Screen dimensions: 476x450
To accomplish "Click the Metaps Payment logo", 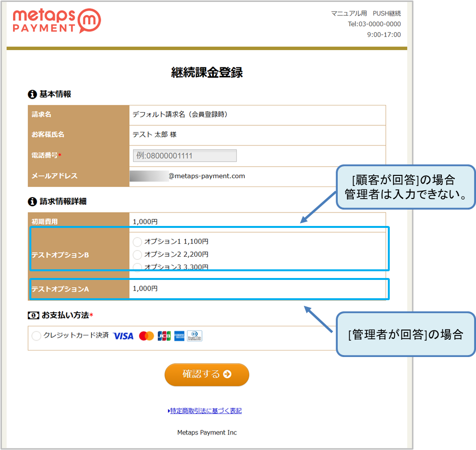I will (x=56, y=21).
